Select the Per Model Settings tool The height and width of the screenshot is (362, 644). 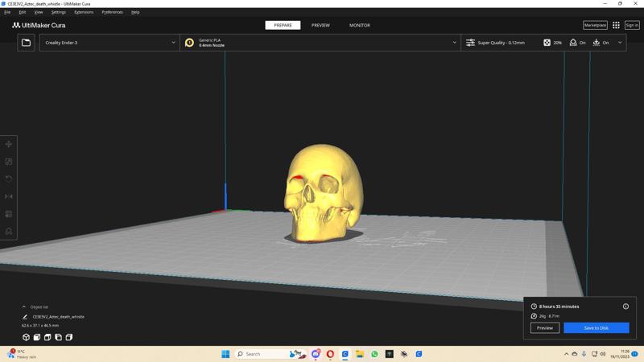point(9,214)
